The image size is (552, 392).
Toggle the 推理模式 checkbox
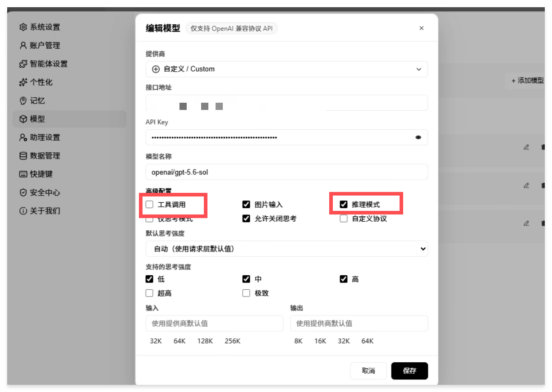(x=344, y=205)
